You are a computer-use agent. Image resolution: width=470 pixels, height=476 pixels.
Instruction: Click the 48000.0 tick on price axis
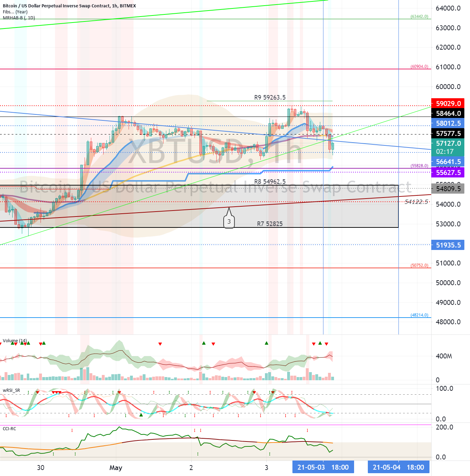448,322
